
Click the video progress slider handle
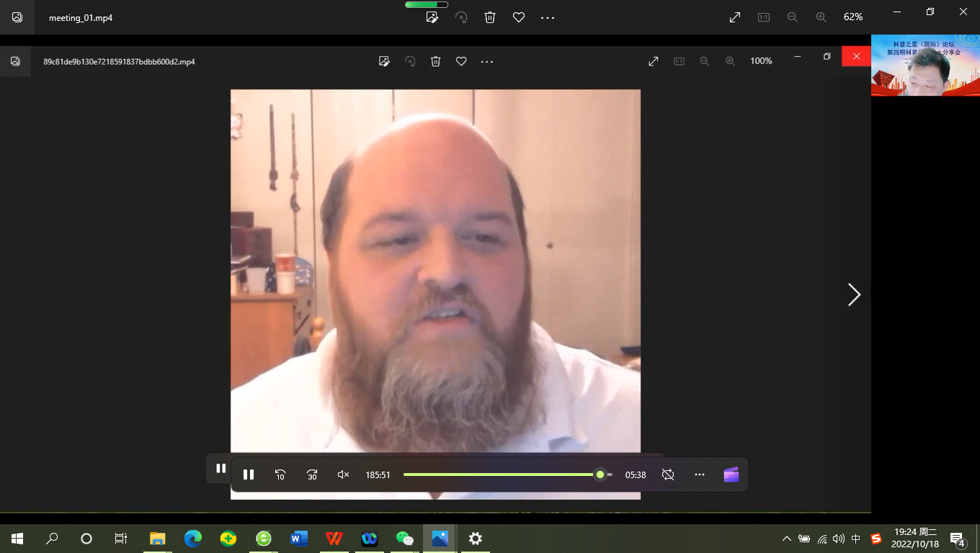pos(600,475)
